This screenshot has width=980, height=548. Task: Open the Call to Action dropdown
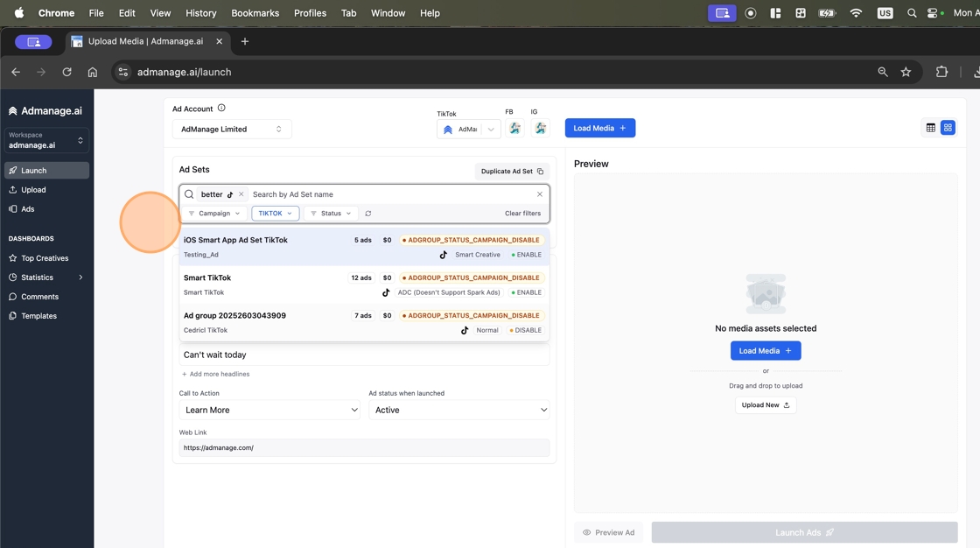[x=269, y=410]
